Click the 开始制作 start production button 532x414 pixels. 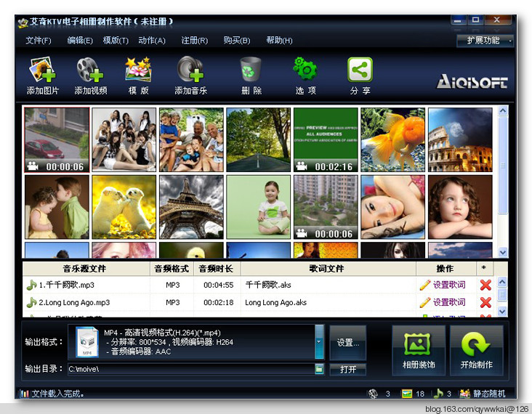[x=476, y=351]
